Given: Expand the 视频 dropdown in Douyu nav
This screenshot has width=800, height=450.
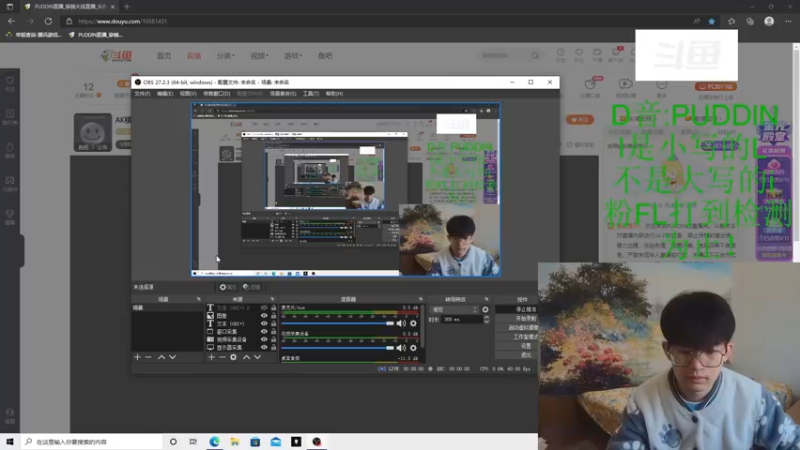Looking at the screenshot, I should point(259,56).
